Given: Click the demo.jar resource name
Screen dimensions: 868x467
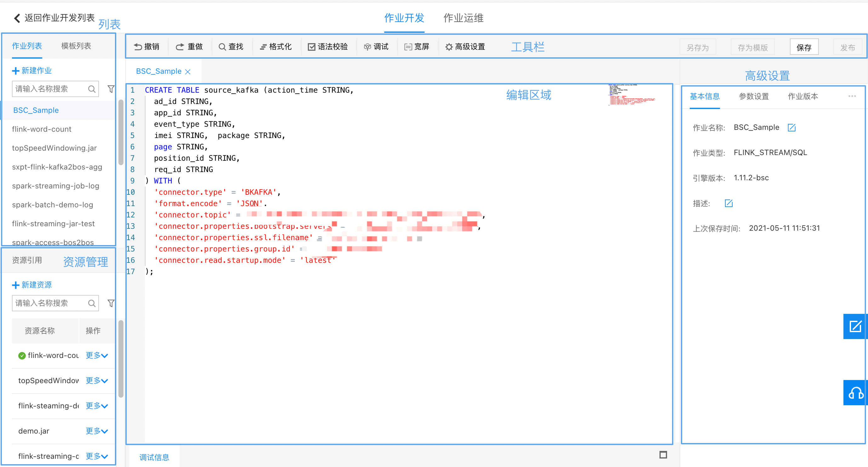Looking at the screenshot, I should [34, 431].
